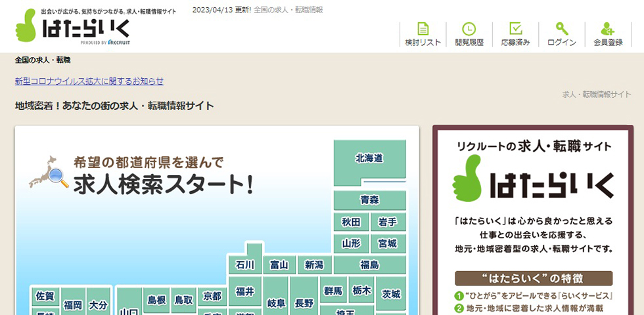Click the Japan map magnifier icon

click(x=49, y=172)
